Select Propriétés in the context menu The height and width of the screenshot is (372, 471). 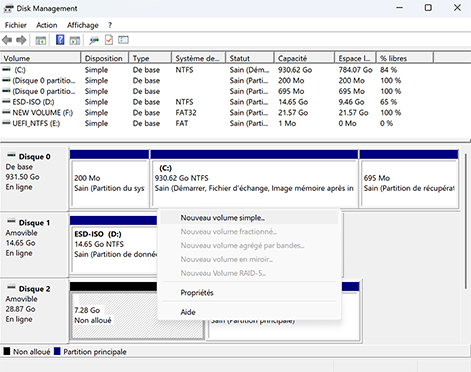pos(249,293)
